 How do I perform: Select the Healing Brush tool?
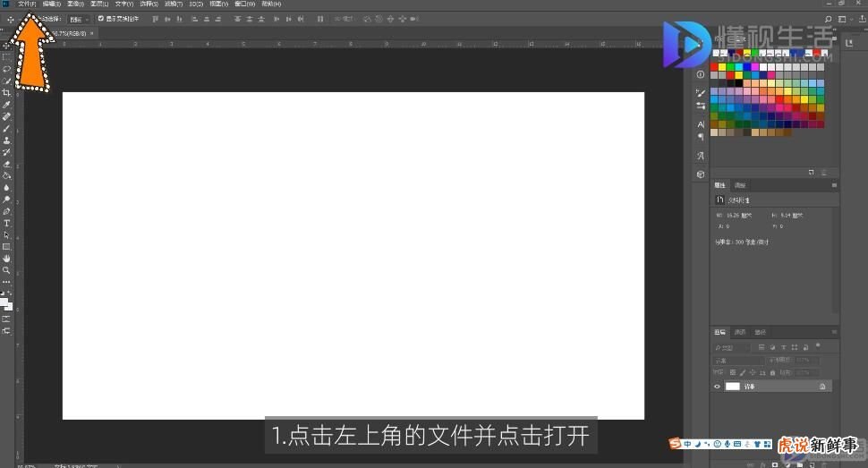pyautogui.click(x=6, y=116)
